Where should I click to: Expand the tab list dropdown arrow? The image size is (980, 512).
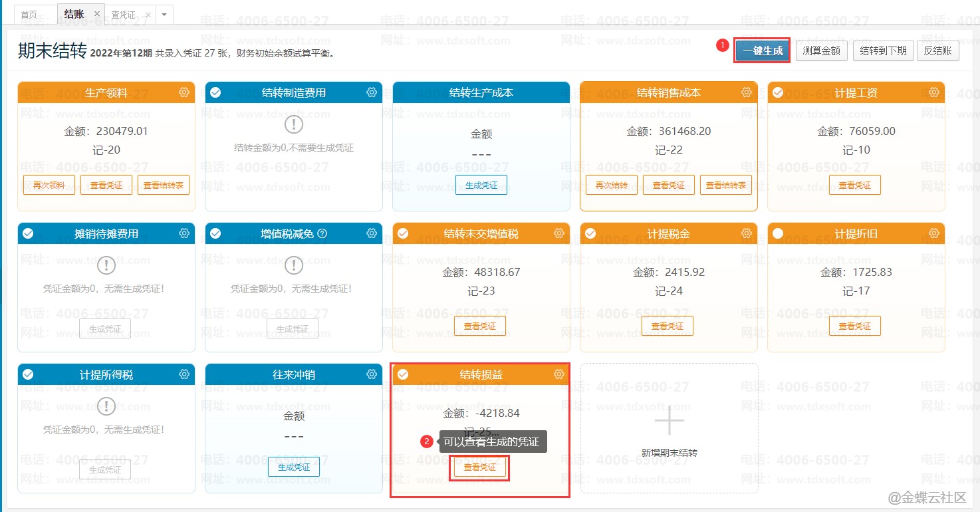[x=164, y=14]
